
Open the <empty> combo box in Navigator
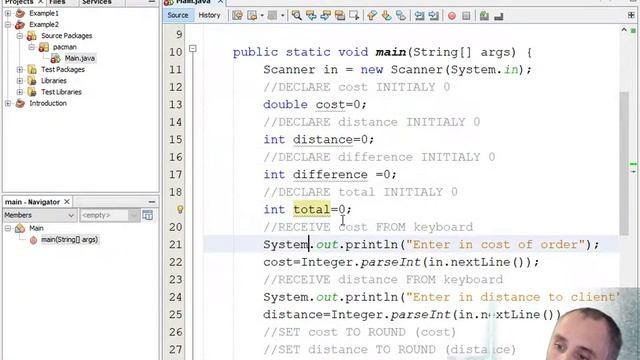[109, 215]
